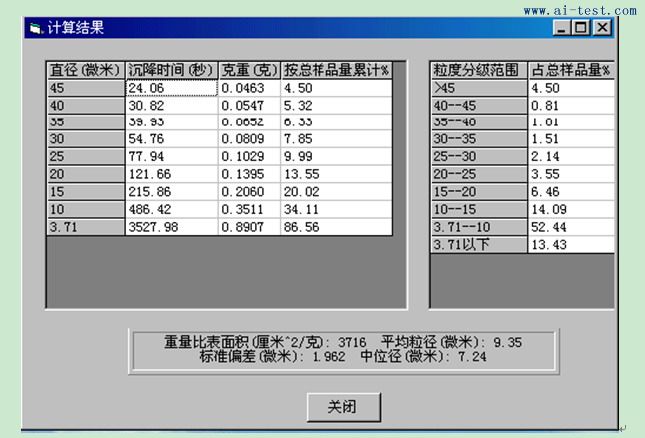Image resolution: width=645 pixels, height=438 pixels.
Task: Click the 3.71以下 row header
Action: click(478, 245)
